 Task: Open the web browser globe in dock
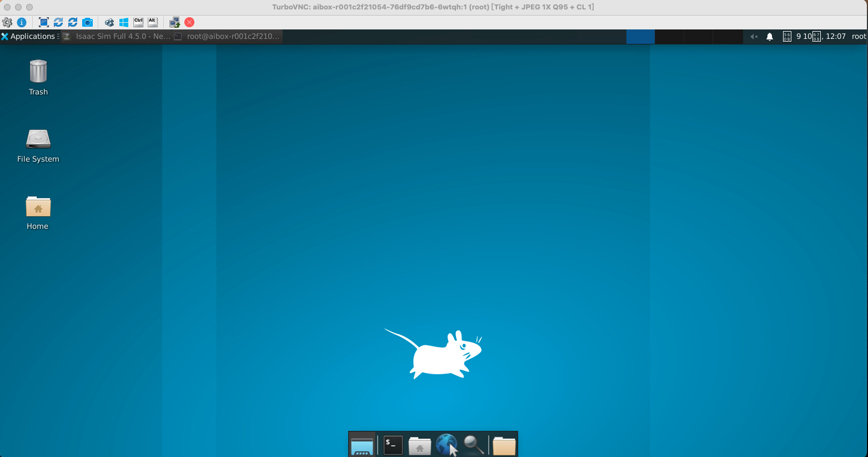[x=446, y=445]
